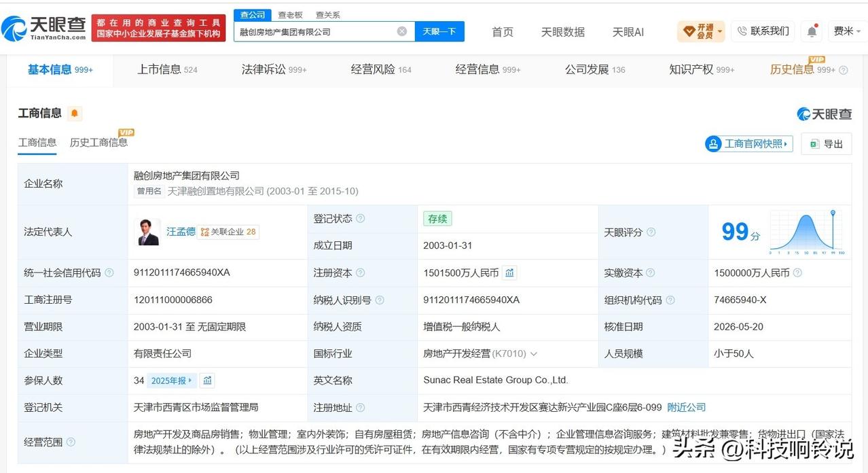Click the help icon next to 实缴资本 label
Screen dimensions: 868x473
(x=651, y=273)
